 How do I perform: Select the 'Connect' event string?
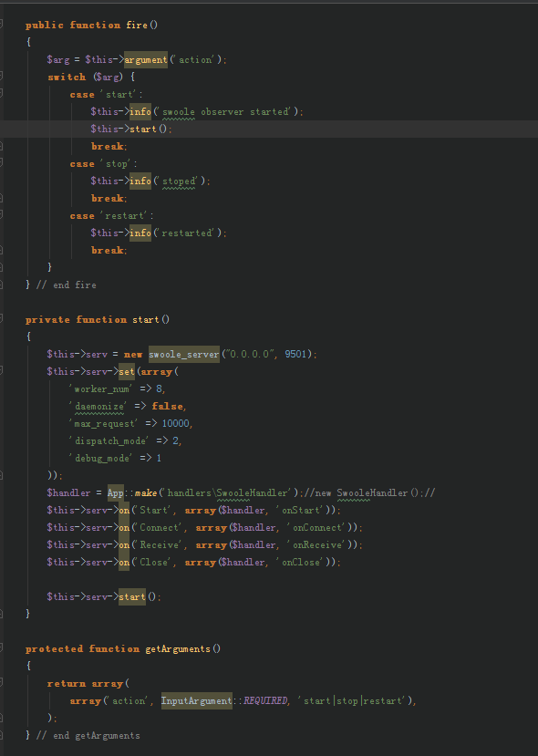[x=158, y=528]
